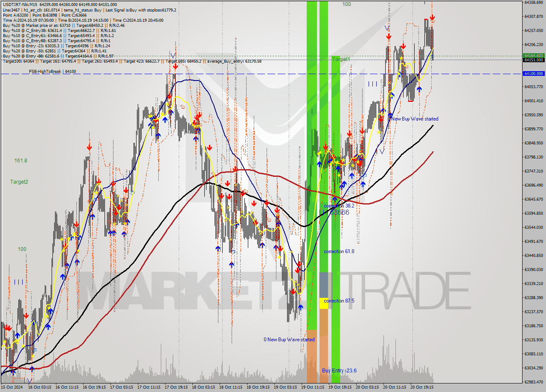Click the 63135.930 price axis label

pyautogui.click(x=534, y=340)
